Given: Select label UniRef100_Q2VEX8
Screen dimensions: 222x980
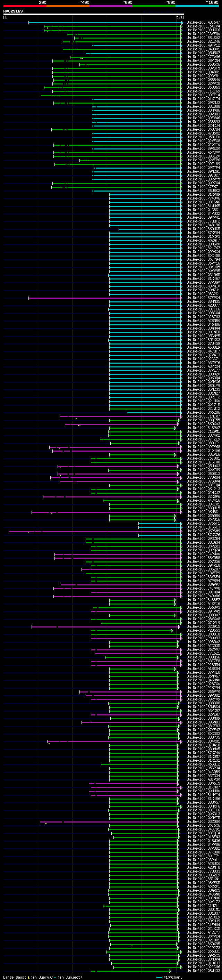Looking at the screenshot, I should 203,141.
